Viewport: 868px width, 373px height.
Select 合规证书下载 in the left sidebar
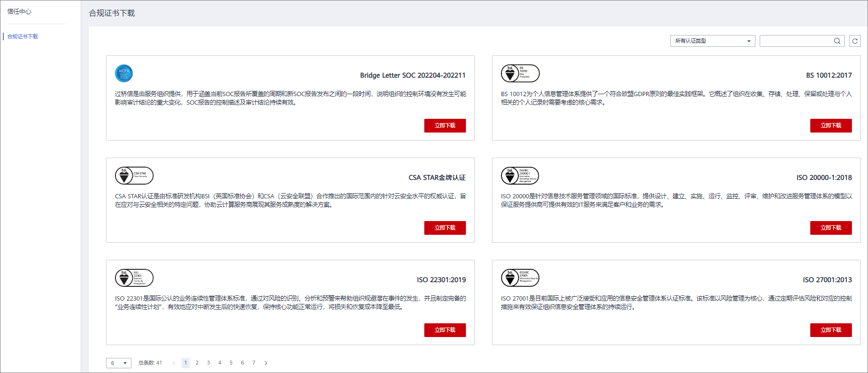click(23, 36)
